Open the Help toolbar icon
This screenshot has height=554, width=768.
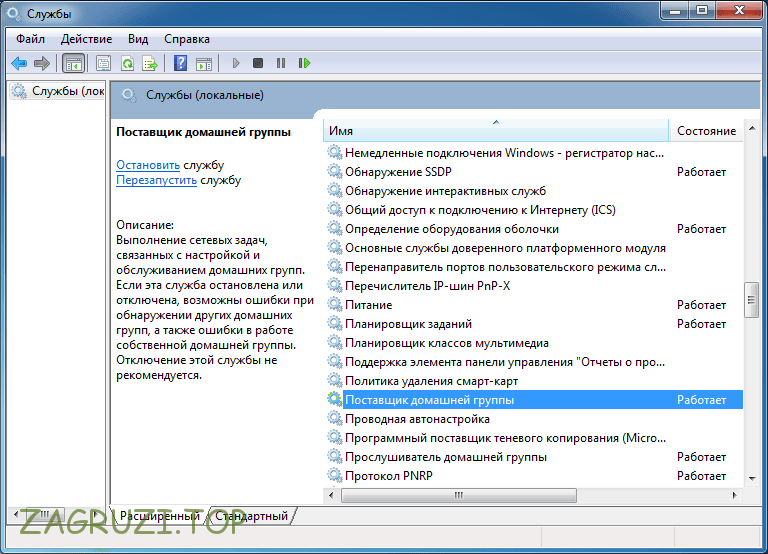(181, 63)
